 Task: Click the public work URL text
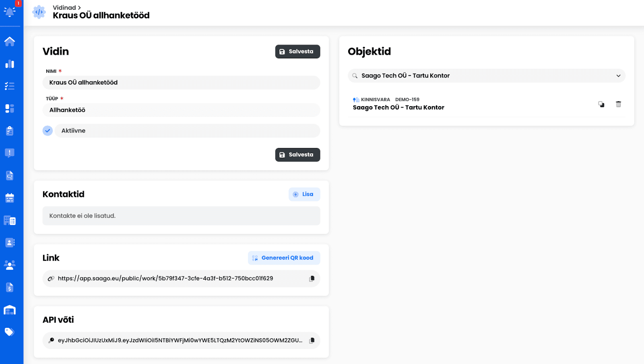tap(165, 278)
